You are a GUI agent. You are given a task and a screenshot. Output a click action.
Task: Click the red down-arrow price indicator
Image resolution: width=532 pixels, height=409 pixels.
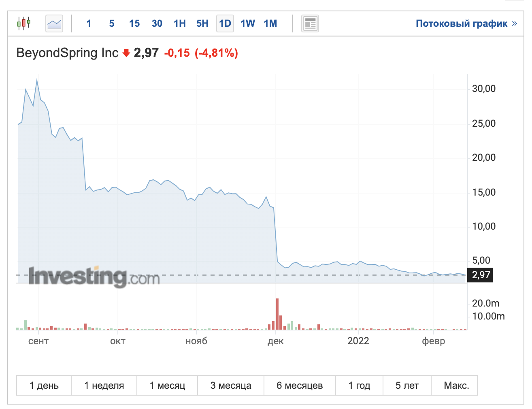coord(126,53)
